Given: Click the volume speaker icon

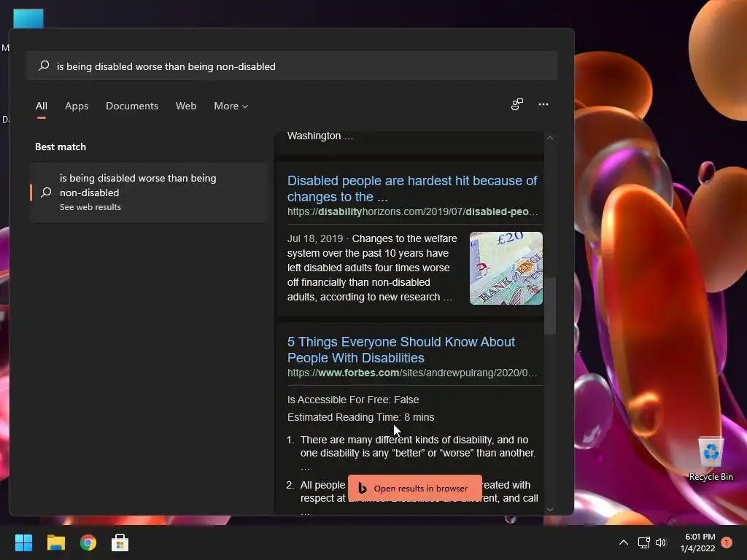Looking at the screenshot, I should tap(661, 542).
